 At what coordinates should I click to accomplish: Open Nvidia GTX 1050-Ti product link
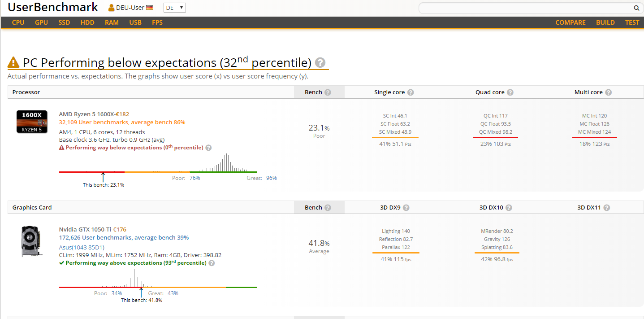(85, 230)
